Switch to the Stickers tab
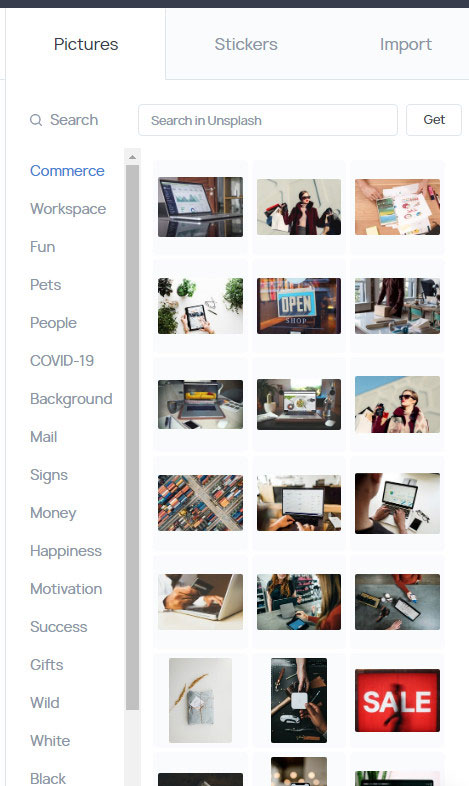The height and width of the screenshot is (786, 469). click(x=246, y=44)
